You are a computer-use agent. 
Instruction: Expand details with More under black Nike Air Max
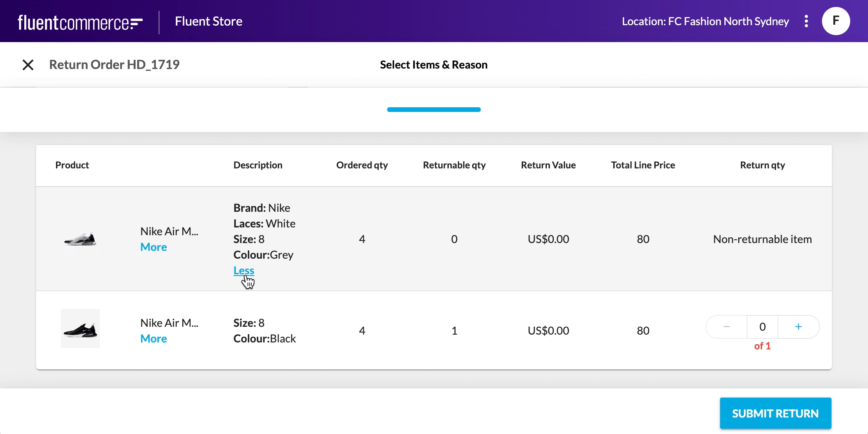[x=153, y=338]
